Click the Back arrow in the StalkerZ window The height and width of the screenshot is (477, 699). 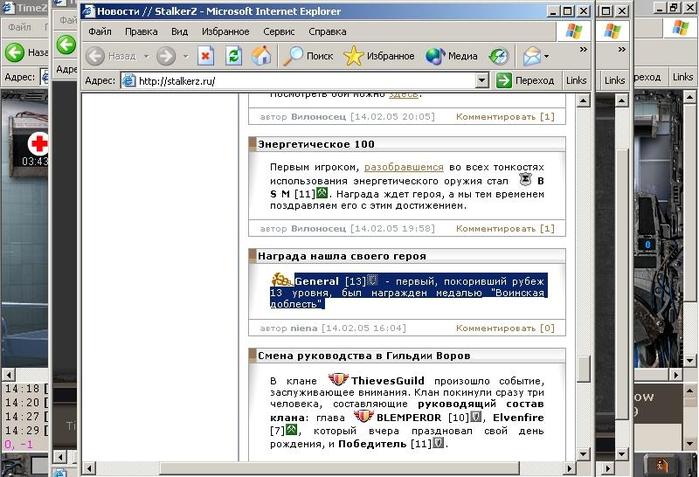click(95, 56)
